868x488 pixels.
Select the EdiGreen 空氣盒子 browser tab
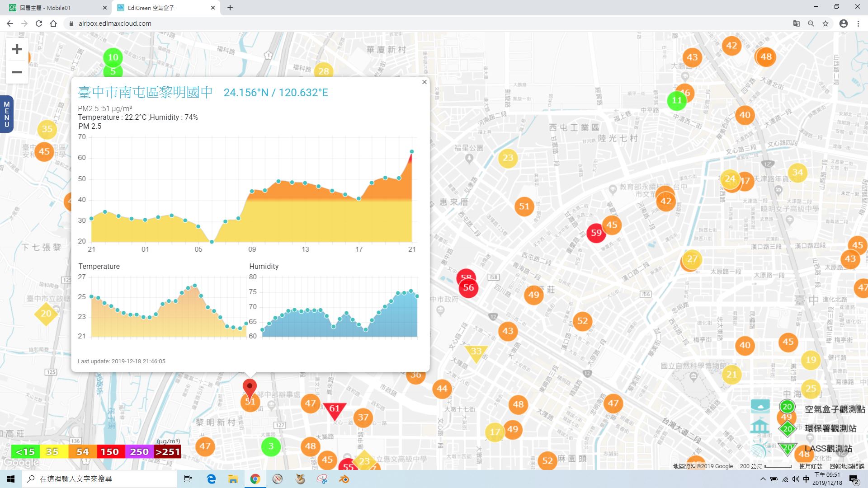point(166,8)
